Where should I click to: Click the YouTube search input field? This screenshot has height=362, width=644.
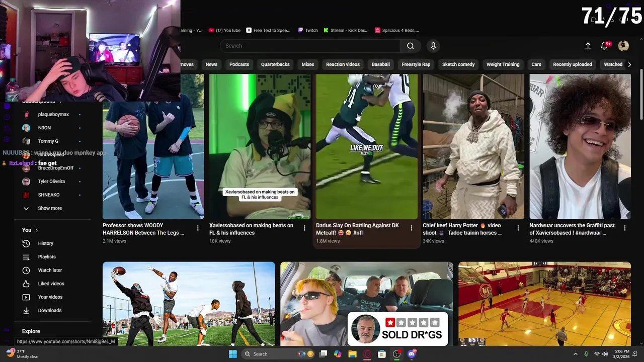tap(310, 46)
